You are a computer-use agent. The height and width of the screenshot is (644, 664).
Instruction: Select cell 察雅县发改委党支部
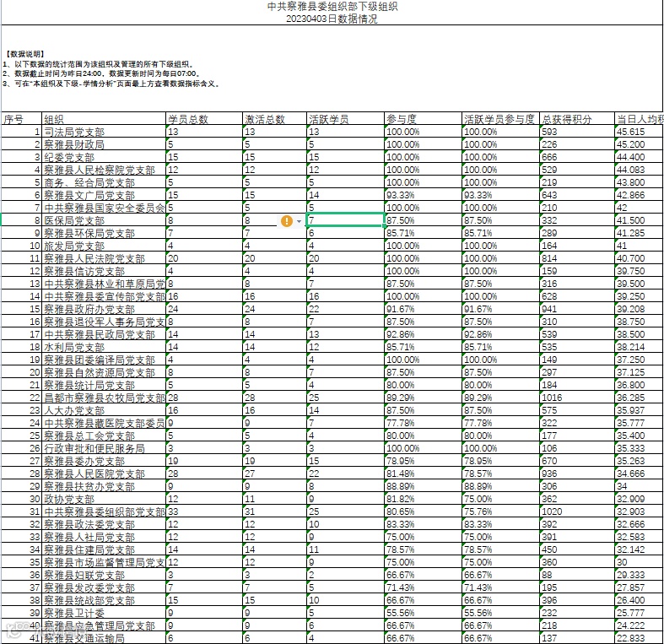[104, 587]
